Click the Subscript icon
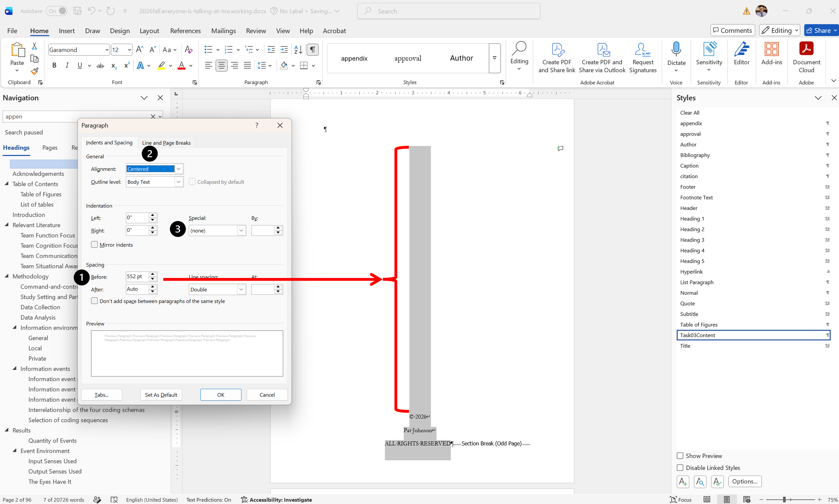Viewport: 839px width, 504px height. 114,66
